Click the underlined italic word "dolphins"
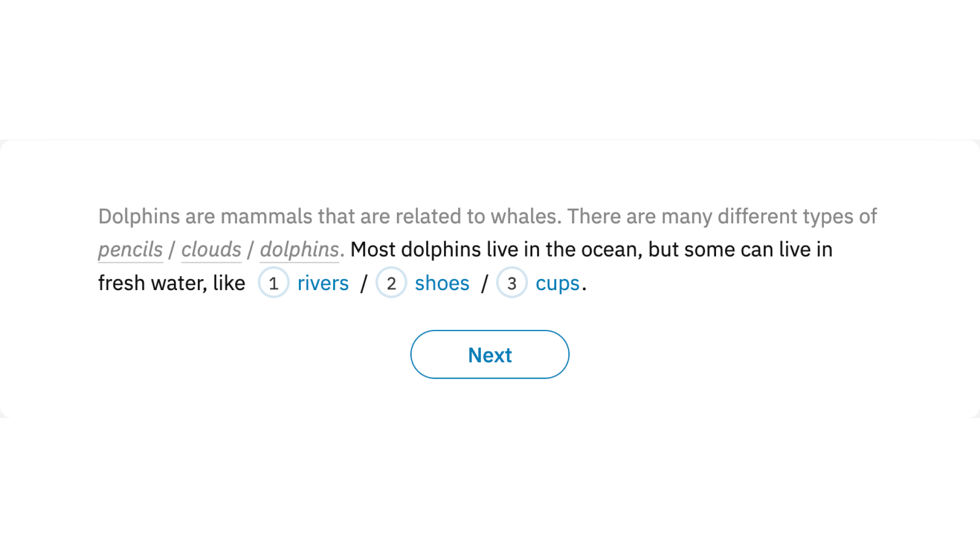Image resolution: width=980 pixels, height=558 pixels. coord(299,249)
